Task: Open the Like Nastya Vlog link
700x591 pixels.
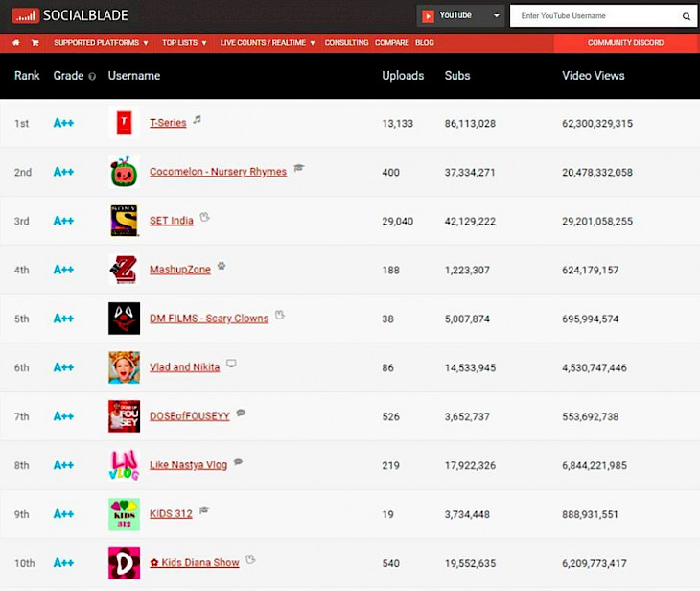Action: (x=188, y=465)
